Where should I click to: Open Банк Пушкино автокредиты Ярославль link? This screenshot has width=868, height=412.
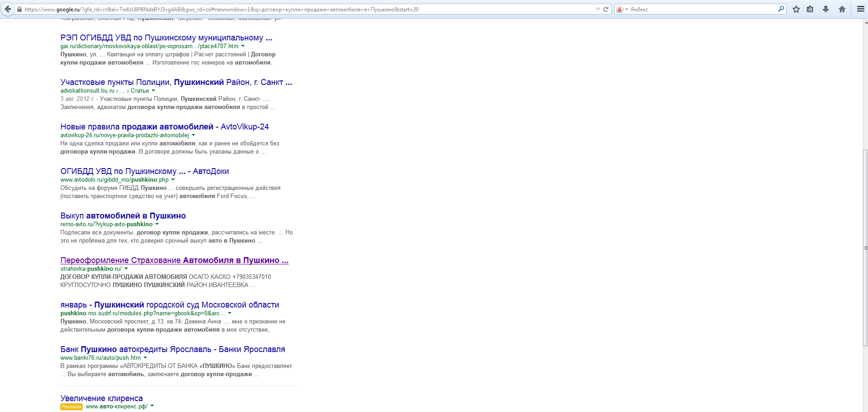[173, 349]
